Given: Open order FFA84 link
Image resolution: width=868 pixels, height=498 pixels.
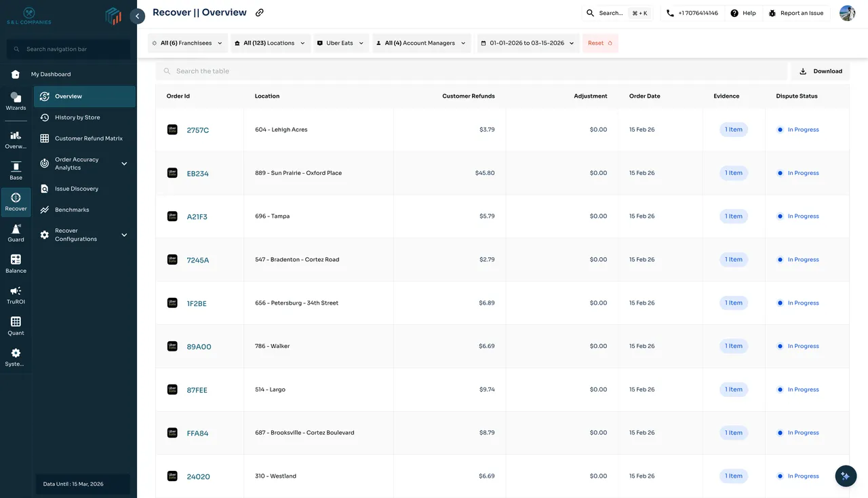Looking at the screenshot, I should (197, 434).
